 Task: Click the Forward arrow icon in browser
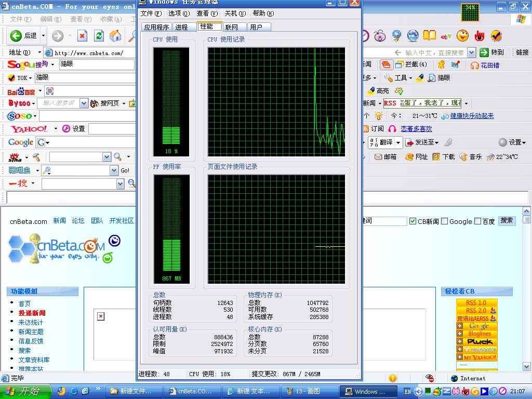coord(58,36)
